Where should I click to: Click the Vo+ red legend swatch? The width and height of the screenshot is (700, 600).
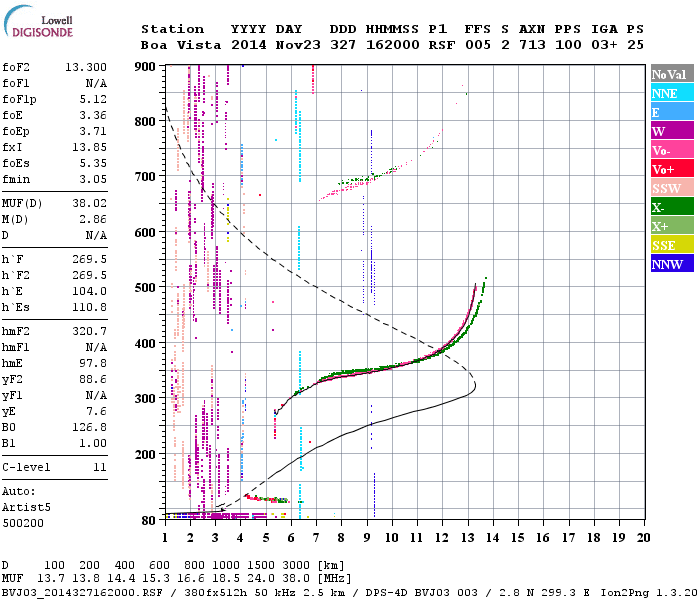coord(672,169)
